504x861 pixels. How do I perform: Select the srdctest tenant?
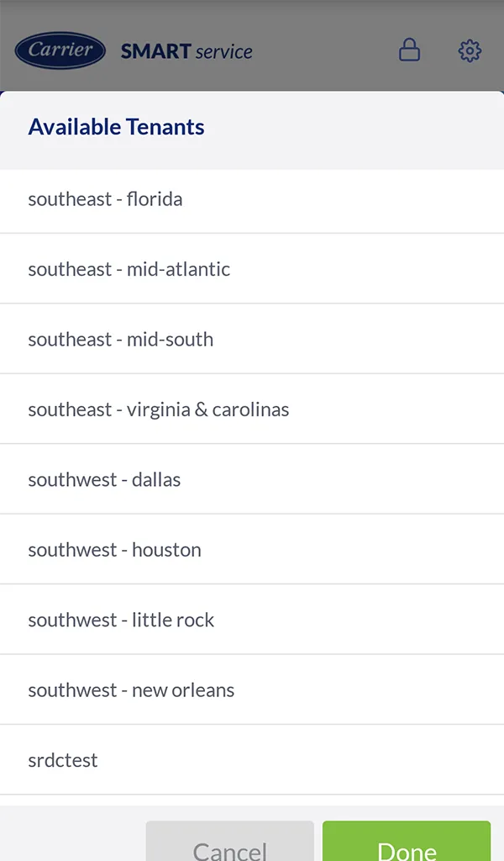pos(252,760)
